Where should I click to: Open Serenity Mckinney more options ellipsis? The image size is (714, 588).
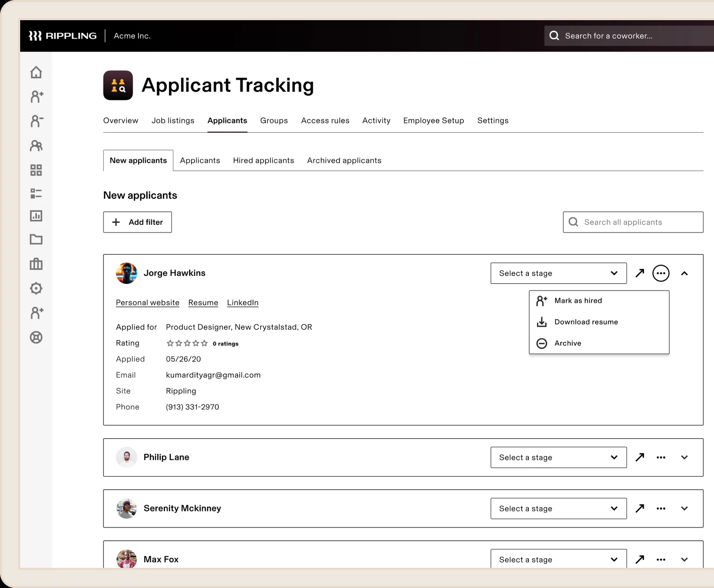pos(661,508)
